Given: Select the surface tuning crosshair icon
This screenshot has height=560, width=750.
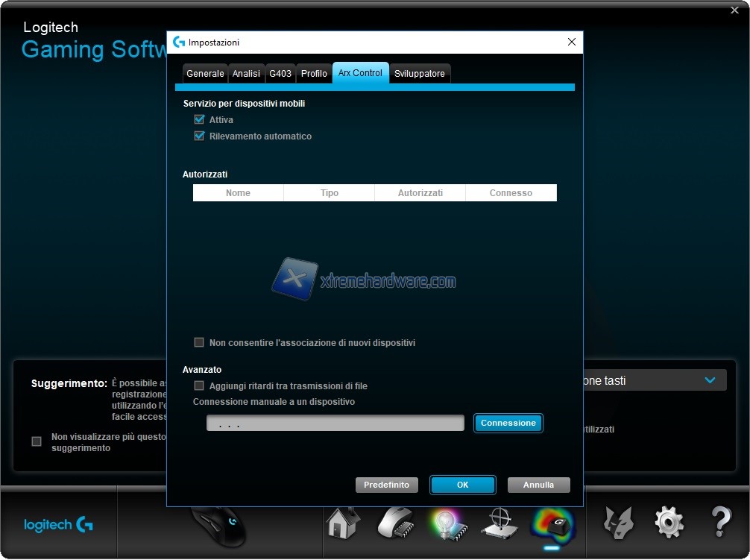Looking at the screenshot, I should (499, 522).
